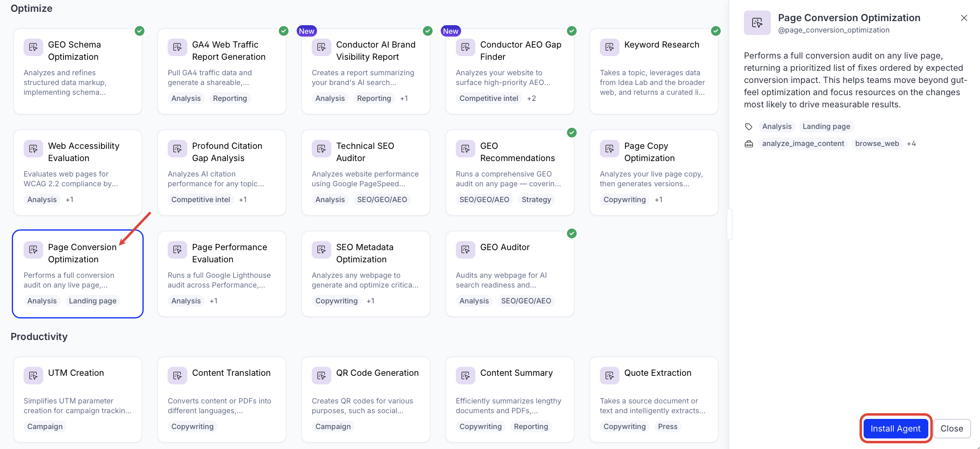Expand the +1 tags on Profound Citation Gap Analysis
Viewport: 980px width, 449px height.
[243, 200]
